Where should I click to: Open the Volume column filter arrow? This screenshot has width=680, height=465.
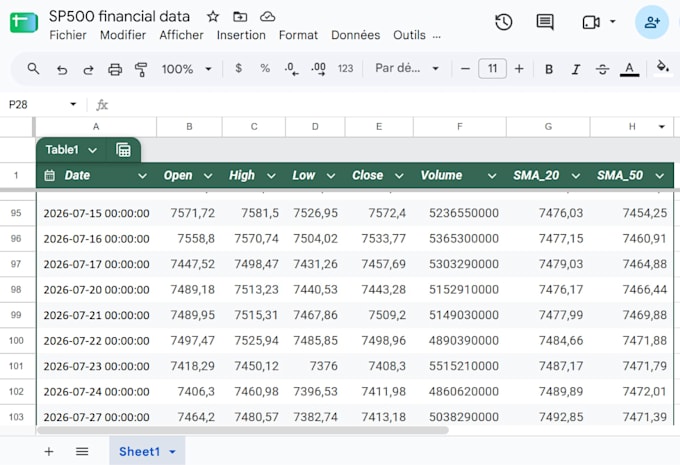[x=492, y=176]
